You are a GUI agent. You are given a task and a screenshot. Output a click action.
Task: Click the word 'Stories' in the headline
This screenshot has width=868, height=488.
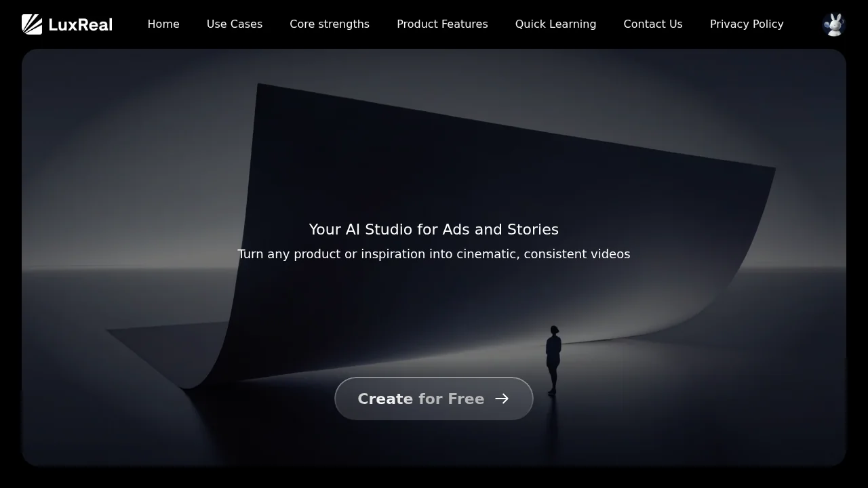click(x=533, y=230)
